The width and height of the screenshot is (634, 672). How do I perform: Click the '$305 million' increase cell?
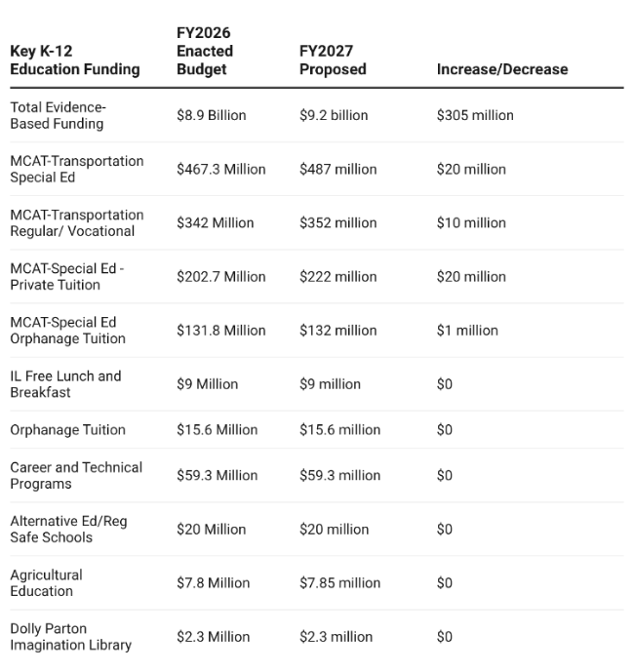(475, 115)
